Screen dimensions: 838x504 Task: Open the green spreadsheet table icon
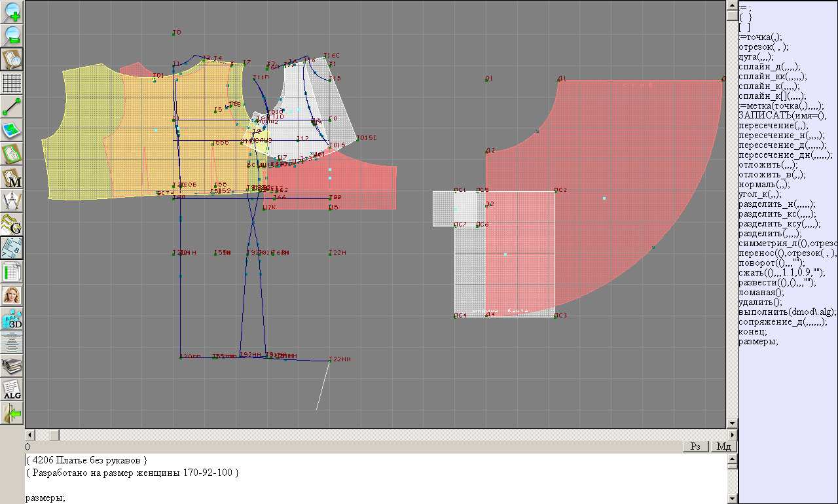[12, 272]
